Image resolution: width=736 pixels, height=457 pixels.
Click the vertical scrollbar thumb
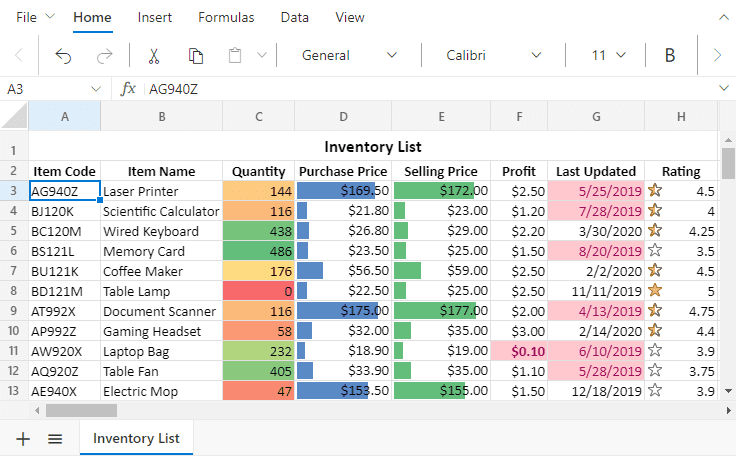pos(728,163)
